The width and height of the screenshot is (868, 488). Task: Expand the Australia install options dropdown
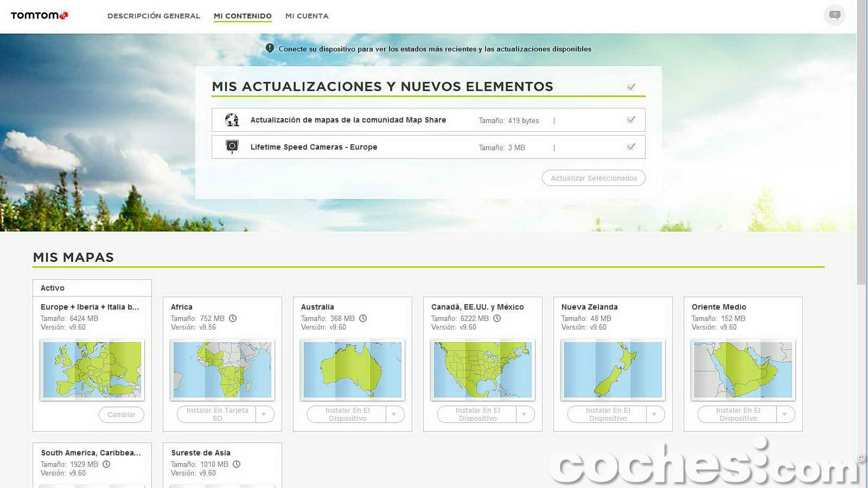point(394,414)
